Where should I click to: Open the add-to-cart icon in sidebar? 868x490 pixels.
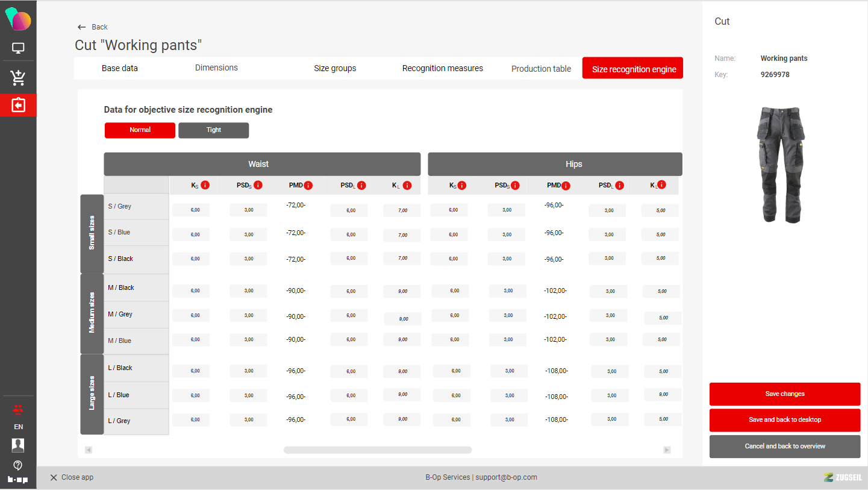(18, 77)
